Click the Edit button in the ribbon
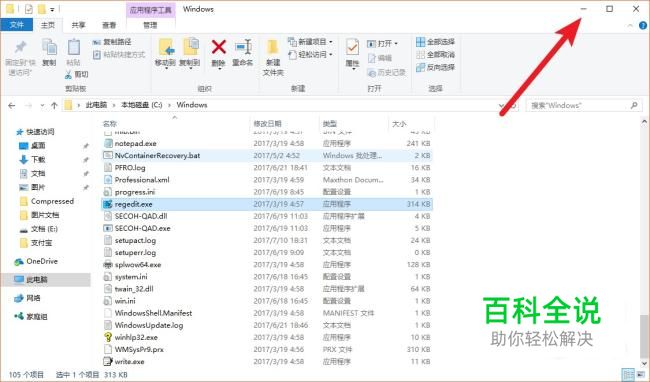Screen dimensions: 650x382 tap(380, 58)
